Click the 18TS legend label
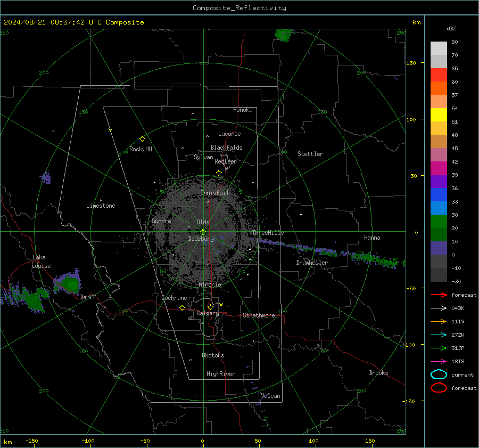Viewport: 479px width, 448px height. (x=458, y=362)
